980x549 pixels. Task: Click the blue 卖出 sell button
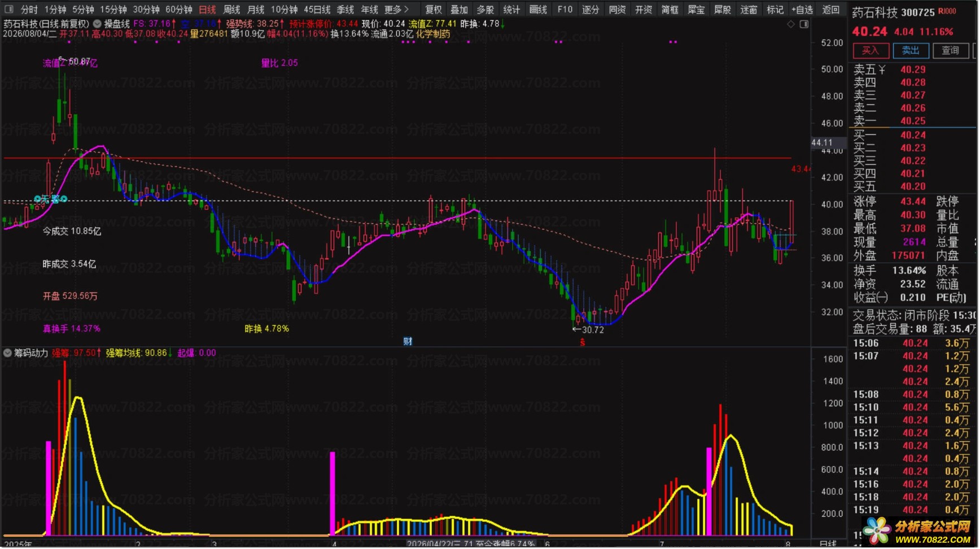(x=911, y=51)
